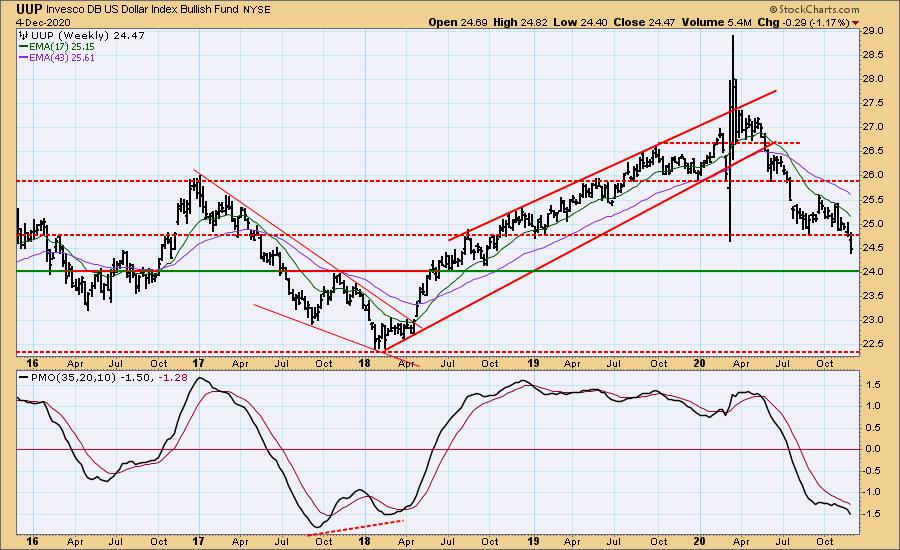
Task: Click the Low 24.40 value
Action: (x=580, y=22)
